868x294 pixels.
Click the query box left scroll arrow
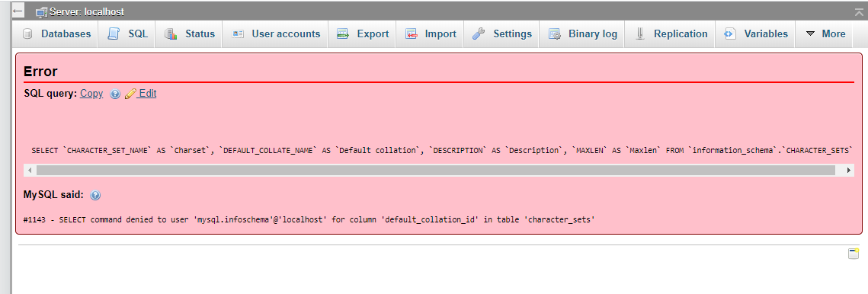tap(30, 171)
